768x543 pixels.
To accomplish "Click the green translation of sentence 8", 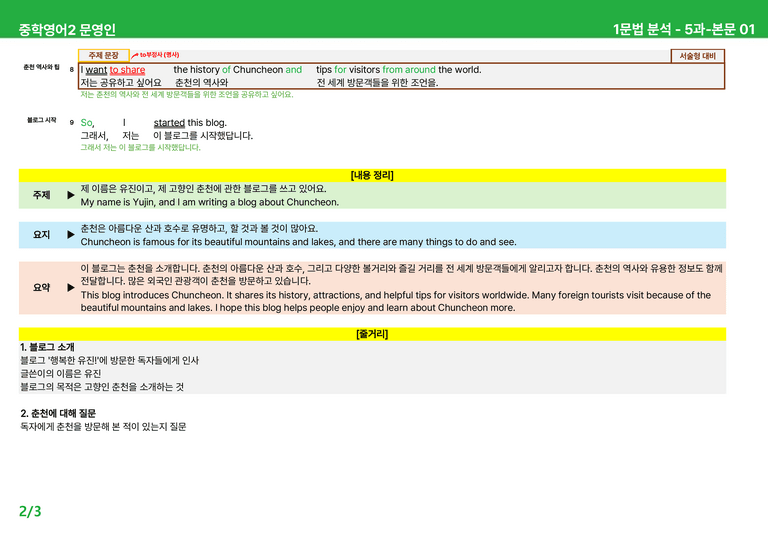I will (187, 94).
